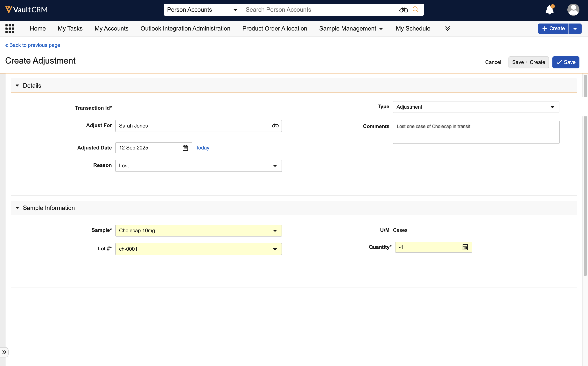Open the Quantity calculator icon
The height and width of the screenshot is (366, 588).
(465, 247)
